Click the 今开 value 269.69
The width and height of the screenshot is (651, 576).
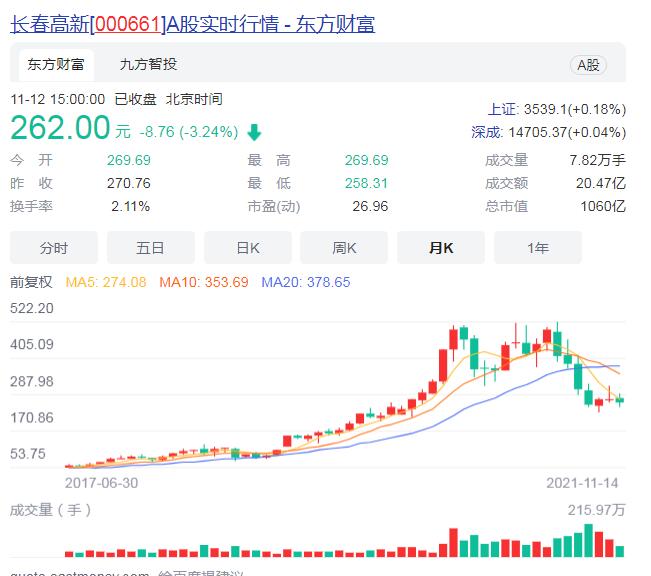tap(129, 160)
